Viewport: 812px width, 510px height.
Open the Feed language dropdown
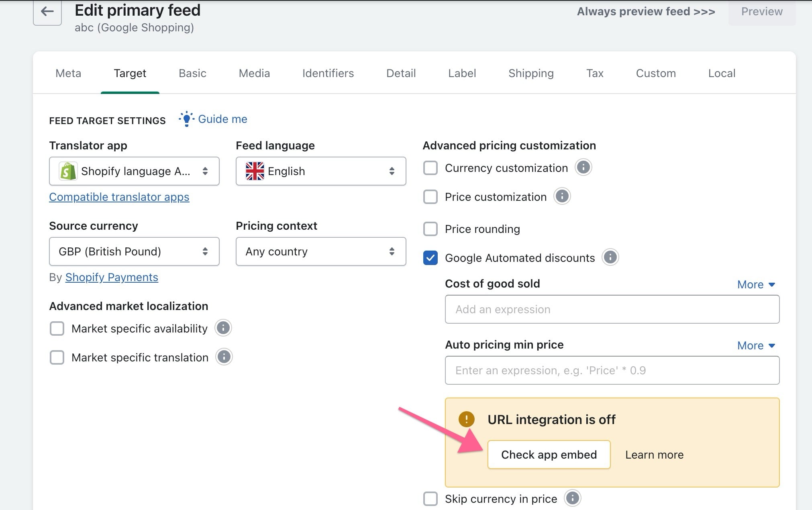[x=321, y=171]
